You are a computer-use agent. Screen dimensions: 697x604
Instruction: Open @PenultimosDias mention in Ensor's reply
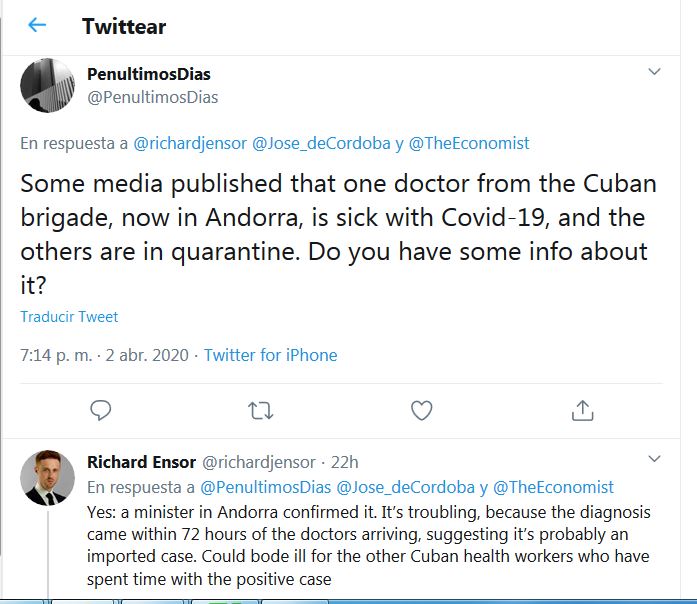pyautogui.click(x=265, y=487)
